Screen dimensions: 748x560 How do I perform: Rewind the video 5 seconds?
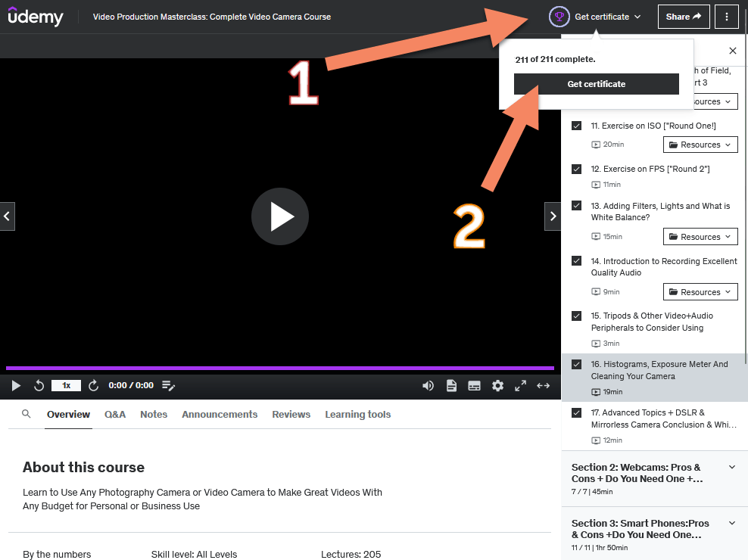click(x=39, y=385)
